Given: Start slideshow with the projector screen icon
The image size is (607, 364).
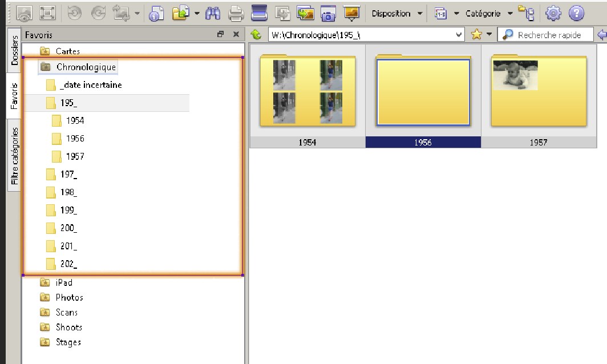Looking at the screenshot, I should 351,13.
